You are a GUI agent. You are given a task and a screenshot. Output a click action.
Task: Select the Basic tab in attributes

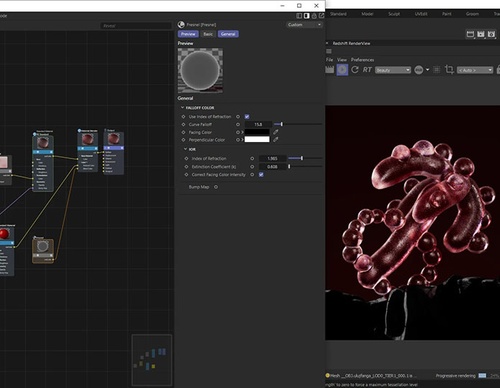click(208, 34)
